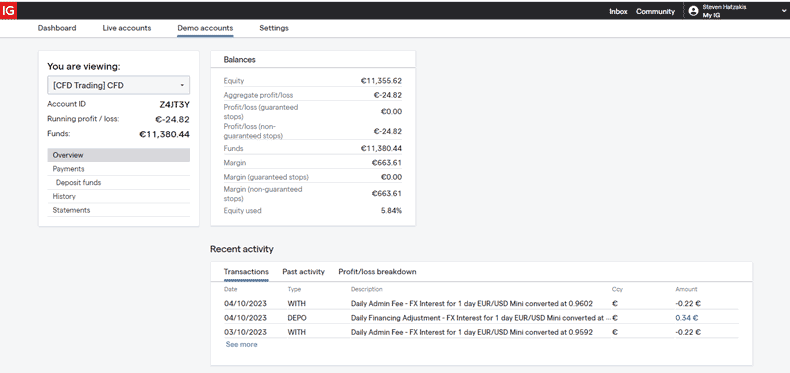The width and height of the screenshot is (790, 373).
Task: Switch to the Dashboard tab
Action: 57,28
